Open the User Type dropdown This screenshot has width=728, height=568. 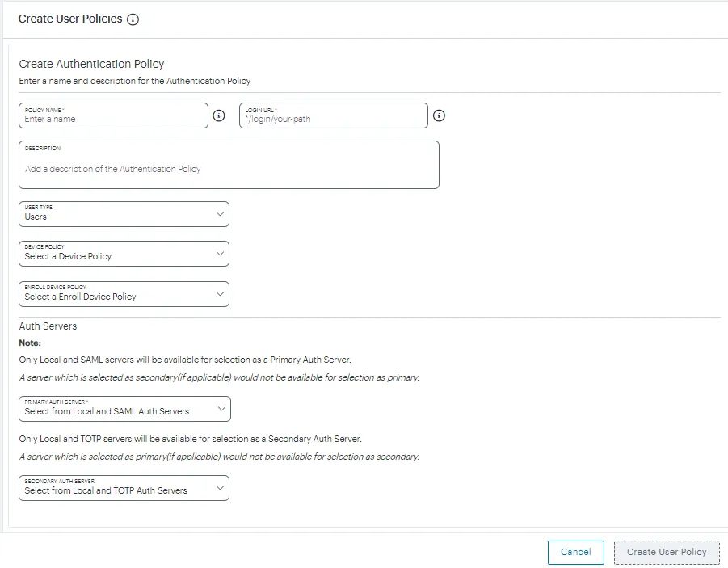(124, 214)
